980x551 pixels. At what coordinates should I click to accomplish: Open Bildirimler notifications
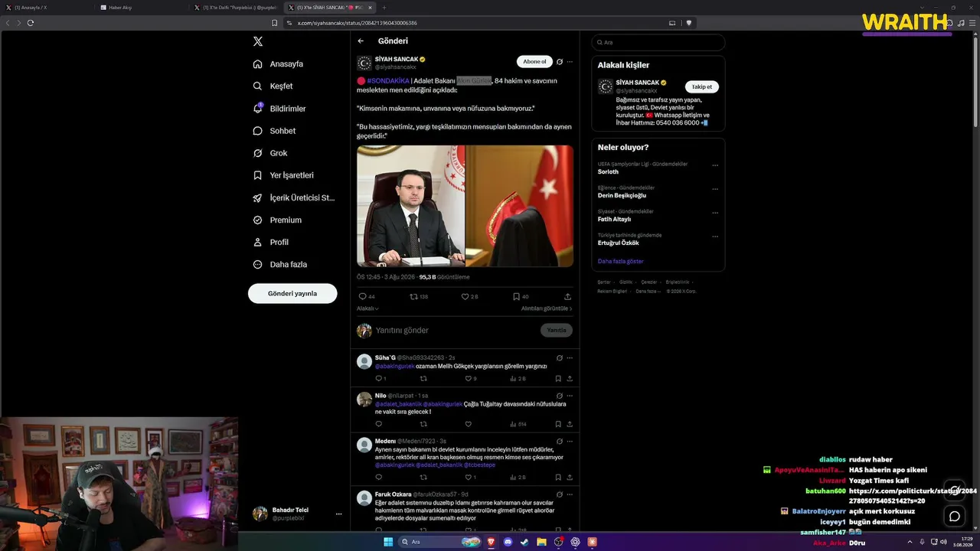pos(279,109)
